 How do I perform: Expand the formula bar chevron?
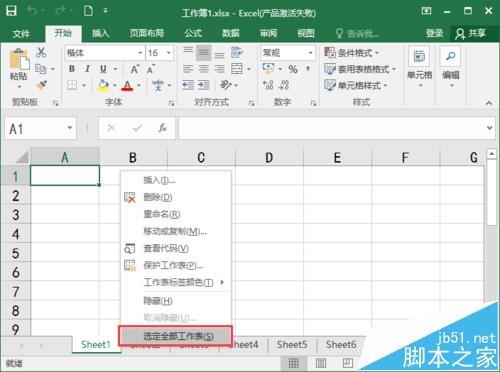tap(489, 128)
